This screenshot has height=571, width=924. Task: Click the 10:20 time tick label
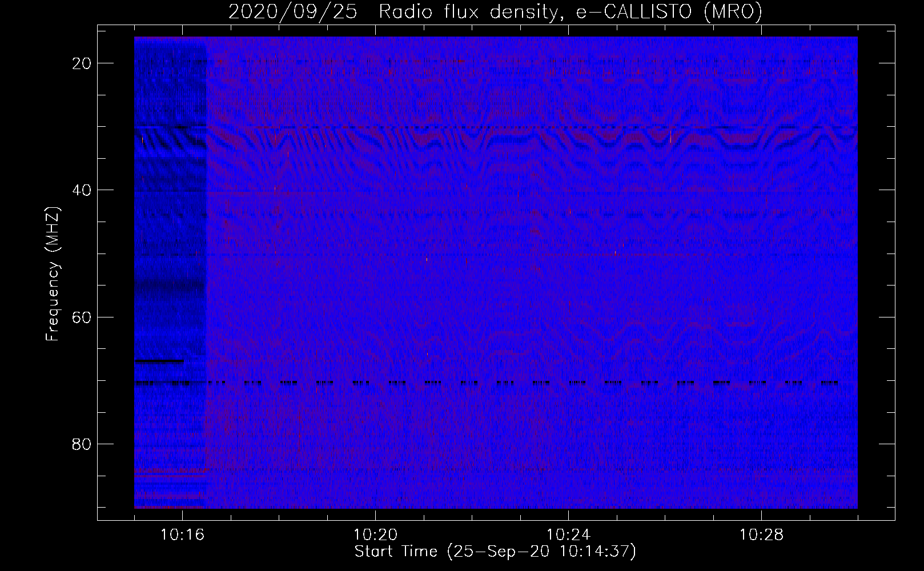(375, 535)
